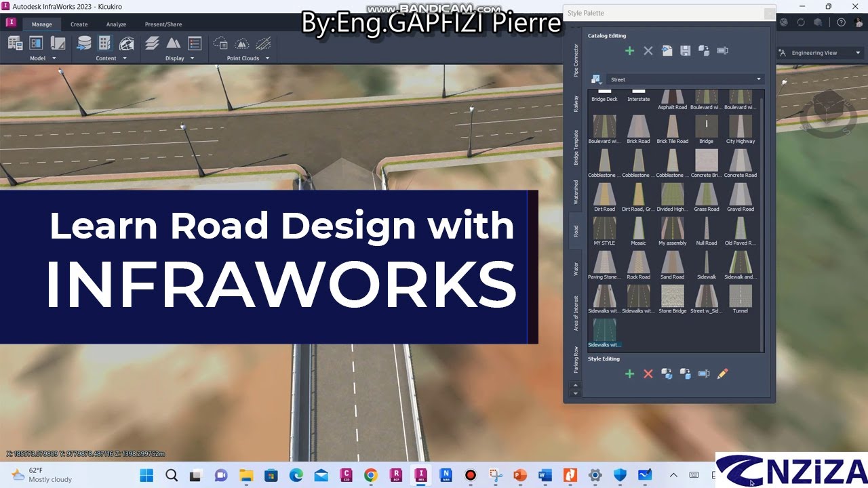The width and height of the screenshot is (868, 488).
Task: Select the Railway palette tab
Action: (x=576, y=104)
